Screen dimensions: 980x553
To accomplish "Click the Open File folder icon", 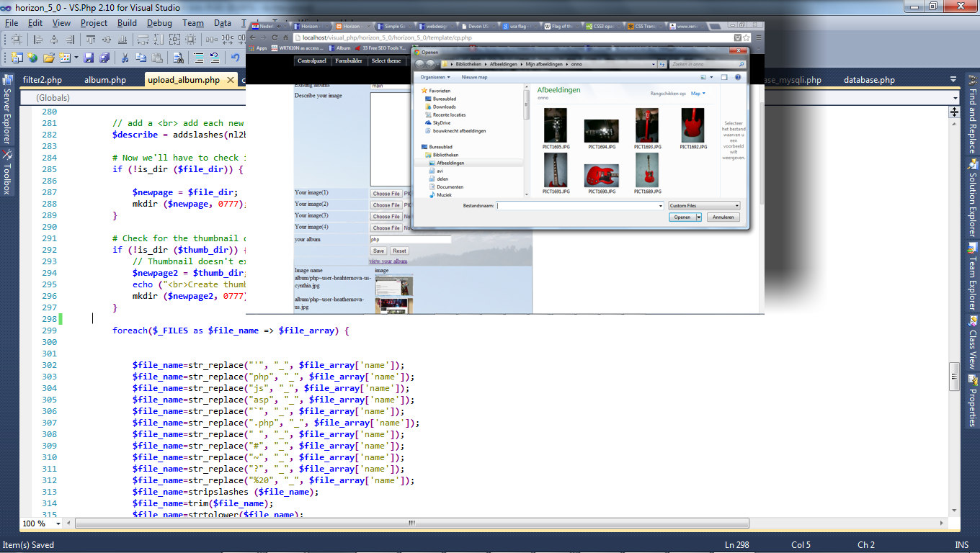I will (49, 58).
